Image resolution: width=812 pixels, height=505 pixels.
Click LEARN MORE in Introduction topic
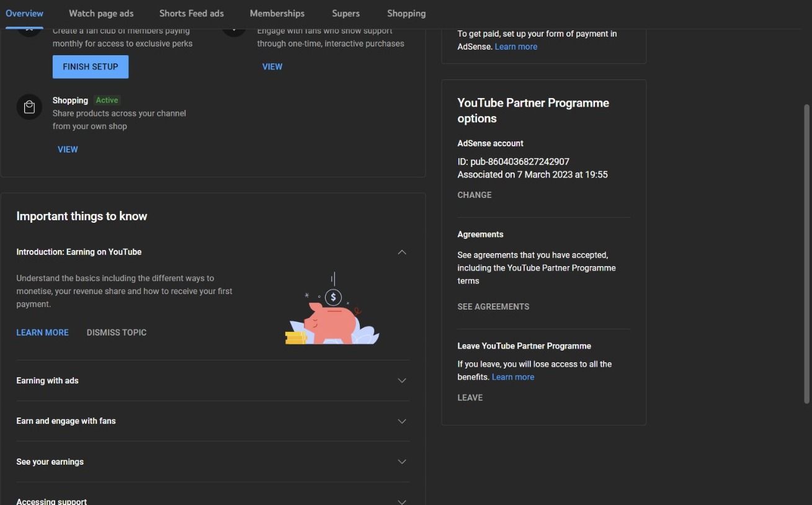click(x=43, y=333)
